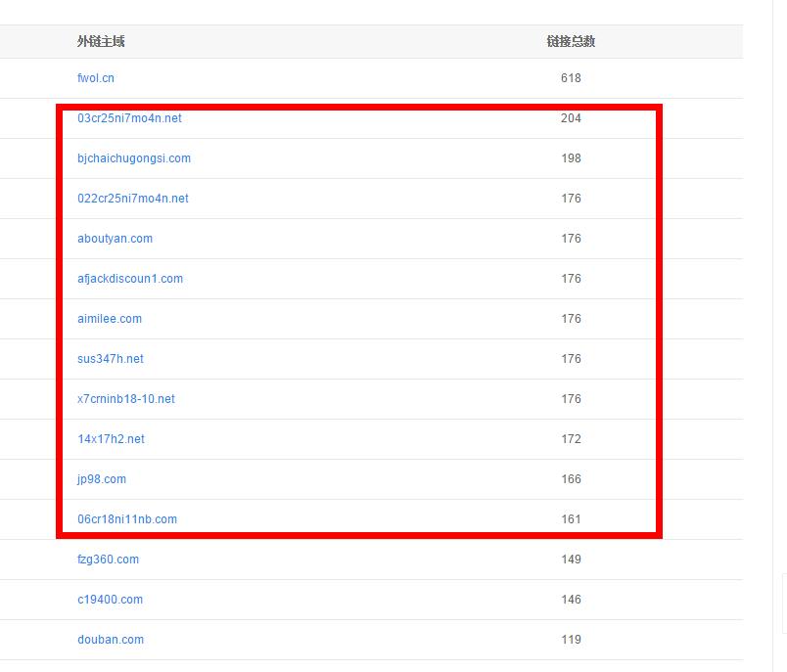Select the 618 link count cell
The width and height of the screenshot is (787, 672).
coord(571,78)
